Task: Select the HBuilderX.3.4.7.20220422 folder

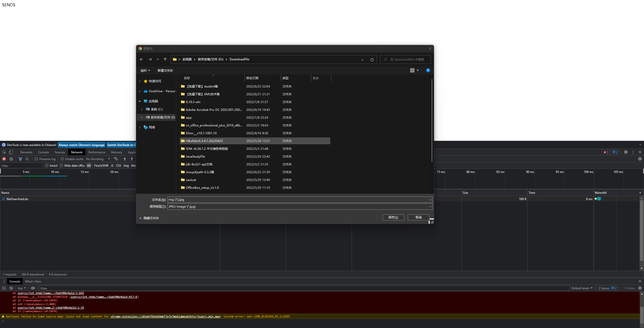Action: 255,141
